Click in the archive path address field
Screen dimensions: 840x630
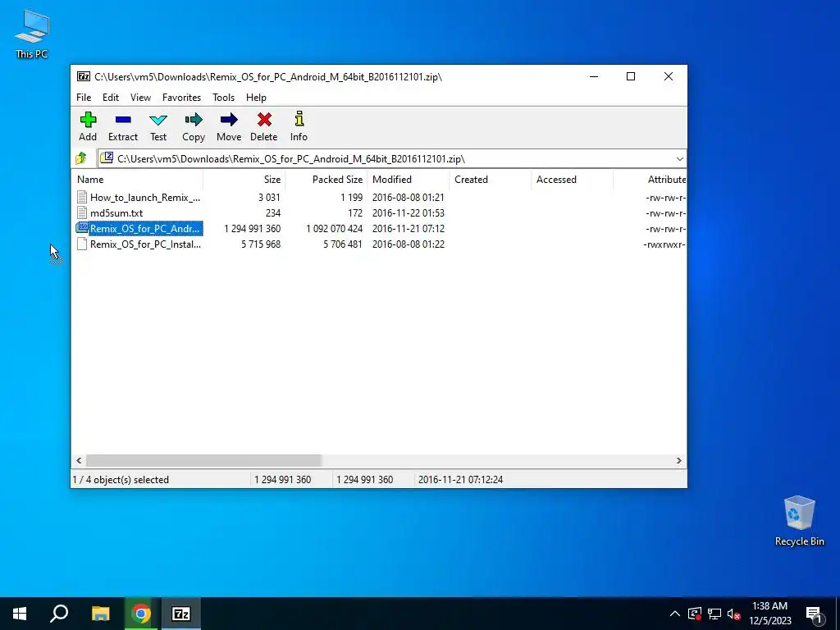[x=391, y=158]
